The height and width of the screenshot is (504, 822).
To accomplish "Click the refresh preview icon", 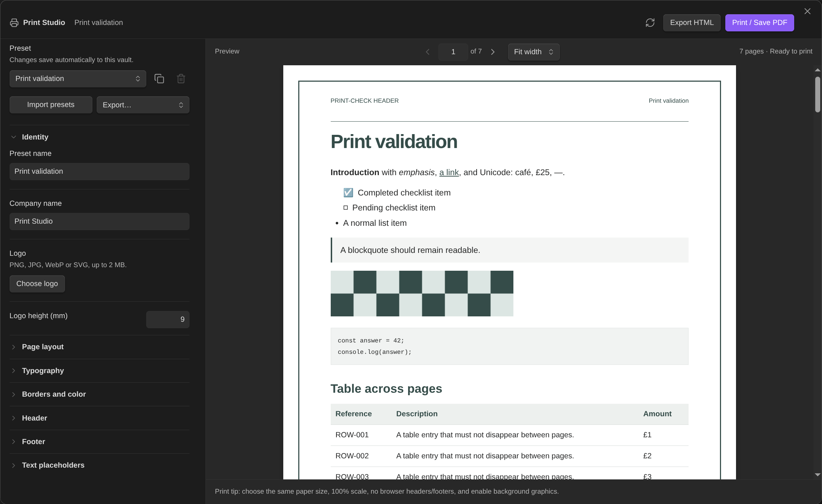I will (650, 23).
